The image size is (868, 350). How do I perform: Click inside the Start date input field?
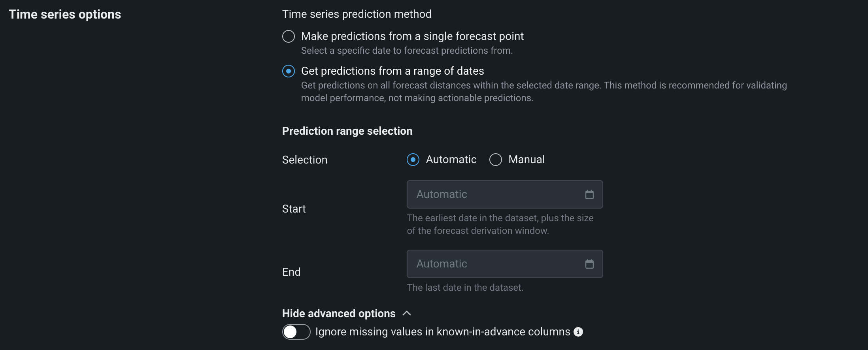(494, 194)
